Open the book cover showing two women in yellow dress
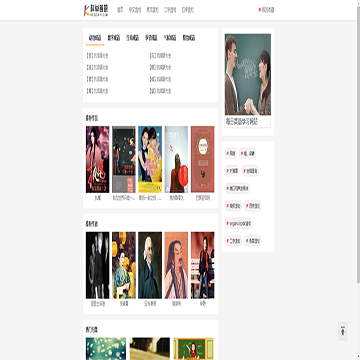The height and width of the screenshot is (360, 360). click(150, 159)
